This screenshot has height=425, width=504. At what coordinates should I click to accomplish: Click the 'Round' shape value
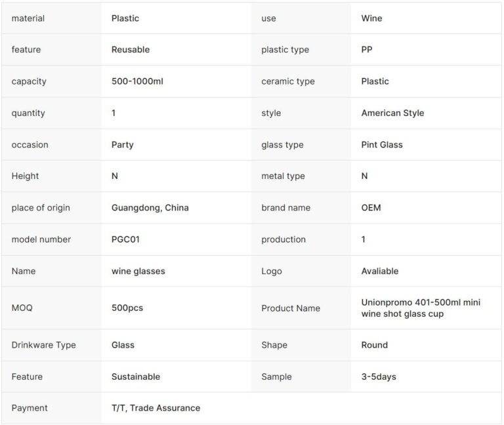pos(375,345)
